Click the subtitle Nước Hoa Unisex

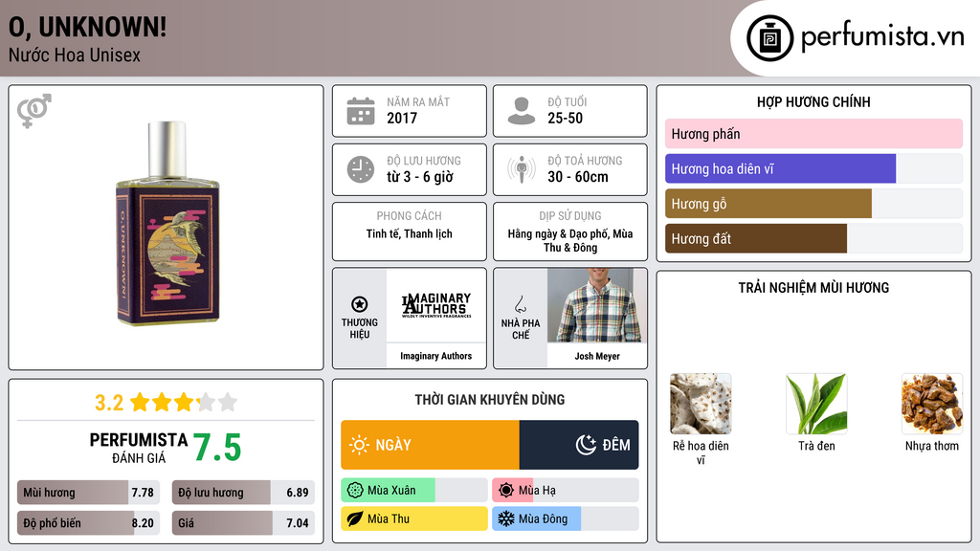click(75, 55)
